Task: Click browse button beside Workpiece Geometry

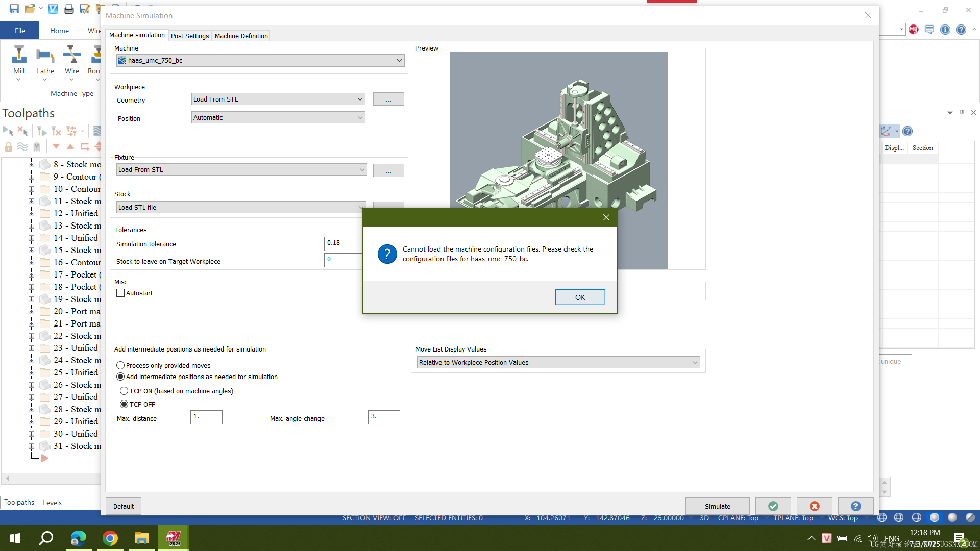Action: [x=388, y=99]
